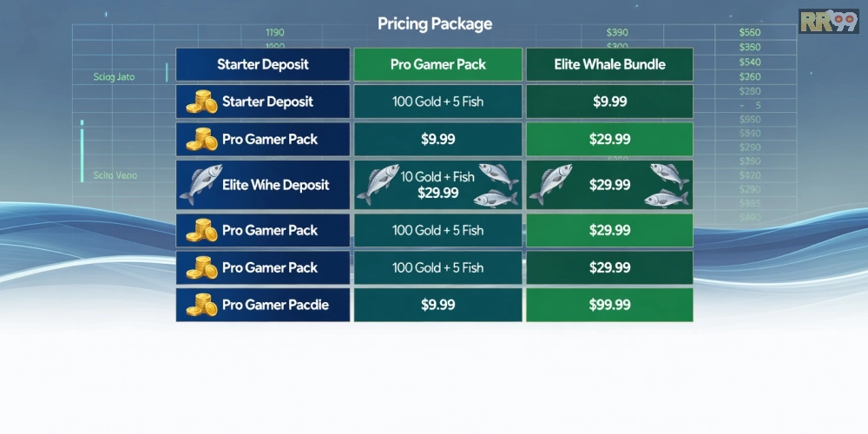
Task: Click the RR99 logo
Action: [828, 21]
